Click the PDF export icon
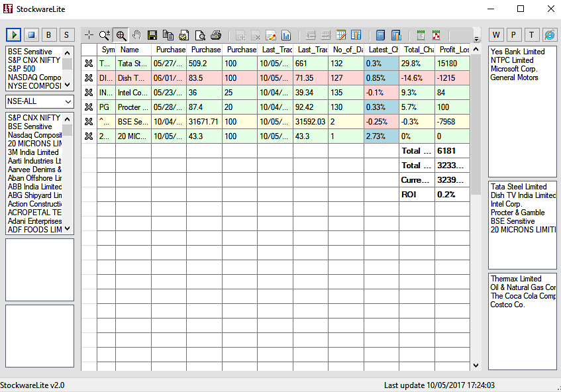Image resolution: width=561 pixels, height=392 pixels. [436, 35]
